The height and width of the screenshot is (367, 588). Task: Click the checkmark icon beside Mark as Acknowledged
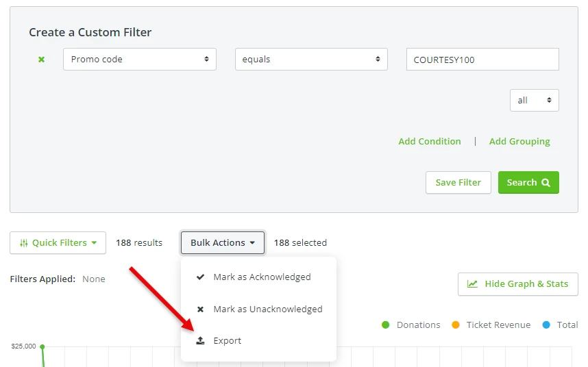201,277
